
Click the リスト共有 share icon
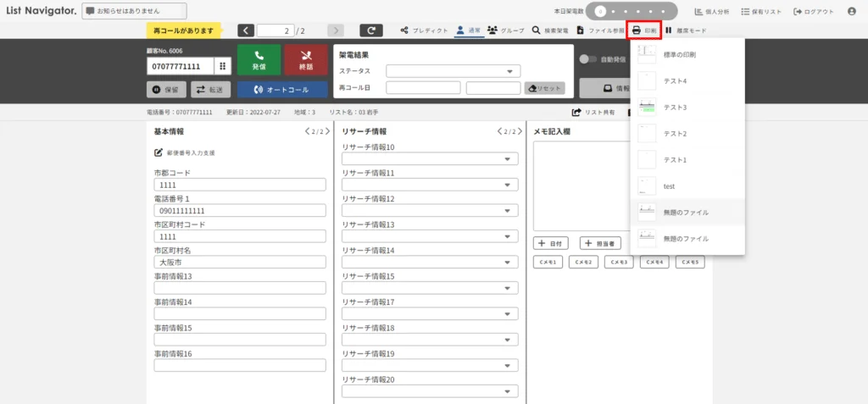[577, 112]
